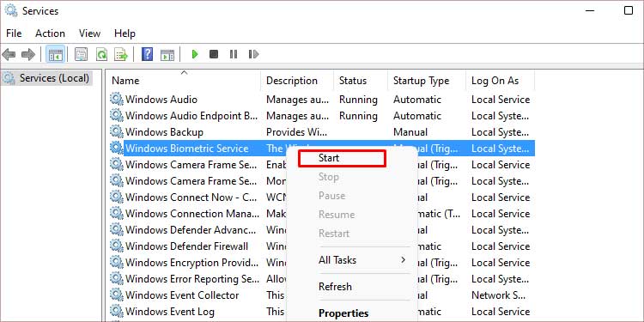Click gear icon beside Windows Event Log

click(117, 312)
